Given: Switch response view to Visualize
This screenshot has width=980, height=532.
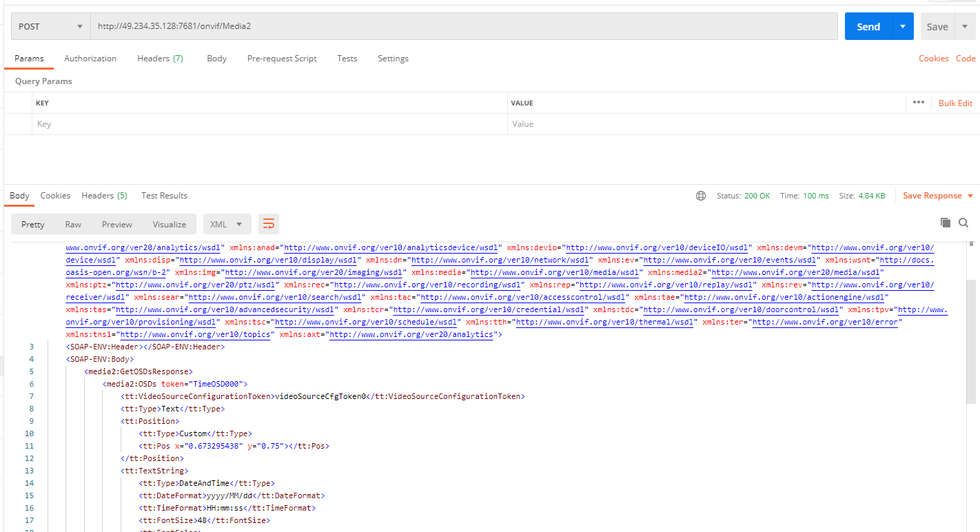Looking at the screenshot, I should [170, 224].
